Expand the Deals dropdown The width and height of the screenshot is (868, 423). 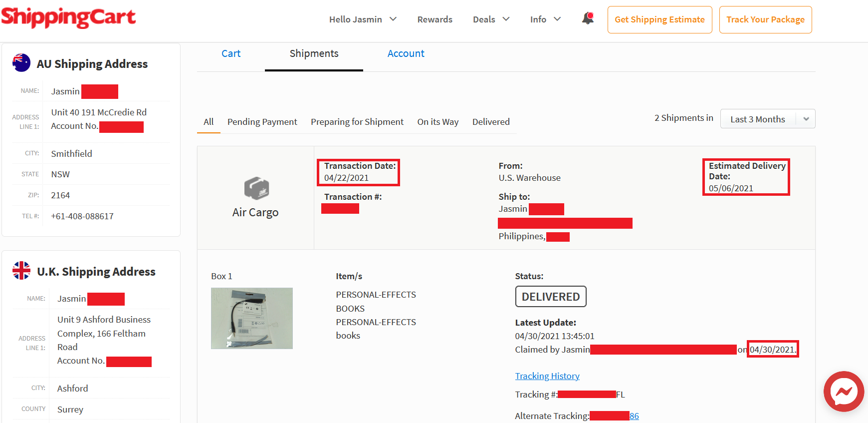click(491, 19)
